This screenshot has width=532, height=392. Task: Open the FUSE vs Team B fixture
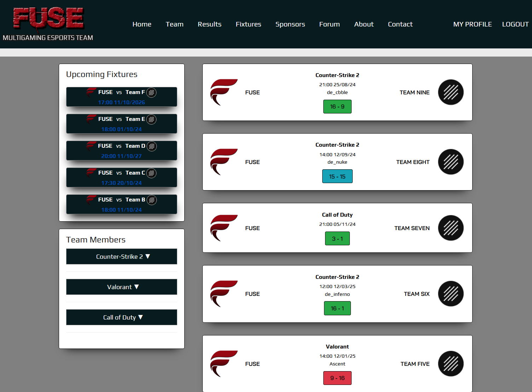122,204
